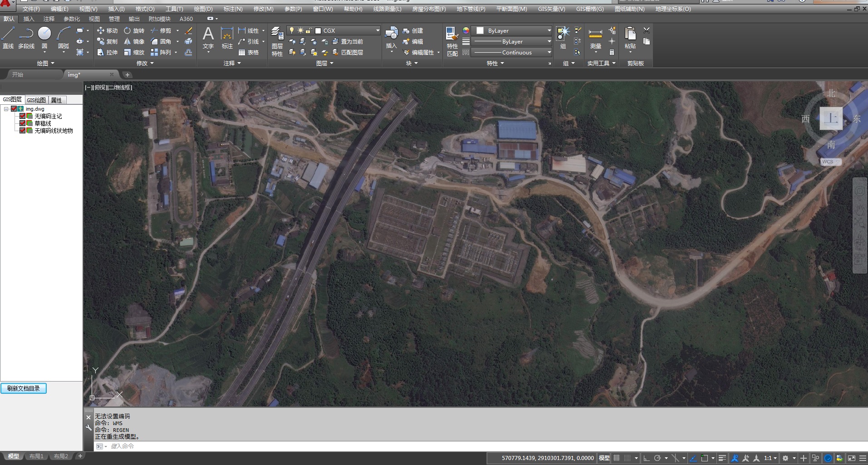This screenshot has width=868, height=465.
Task: Switch to the 布局1 layout tab
Action: [36, 456]
